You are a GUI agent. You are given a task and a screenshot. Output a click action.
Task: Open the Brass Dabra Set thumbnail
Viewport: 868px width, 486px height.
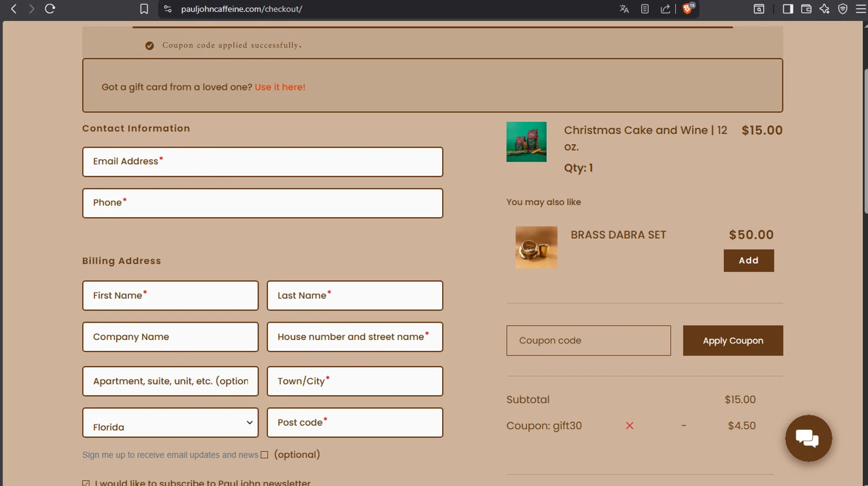pyautogui.click(x=536, y=247)
